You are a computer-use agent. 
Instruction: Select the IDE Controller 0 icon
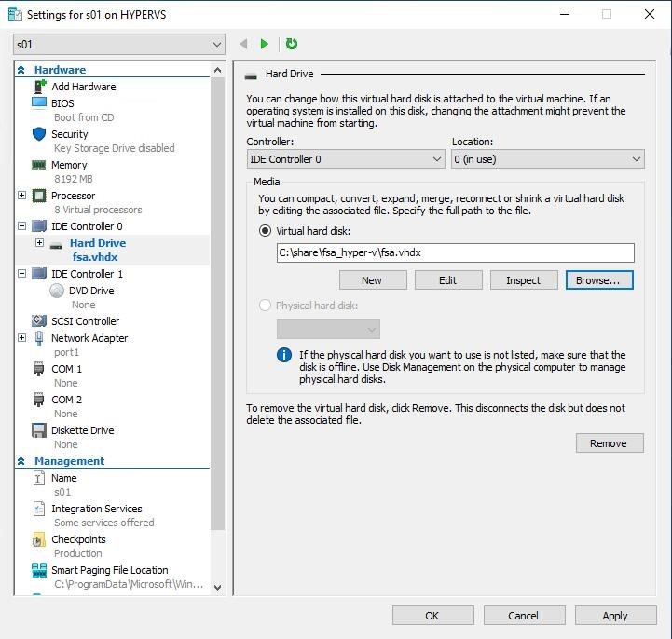(39, 226)
